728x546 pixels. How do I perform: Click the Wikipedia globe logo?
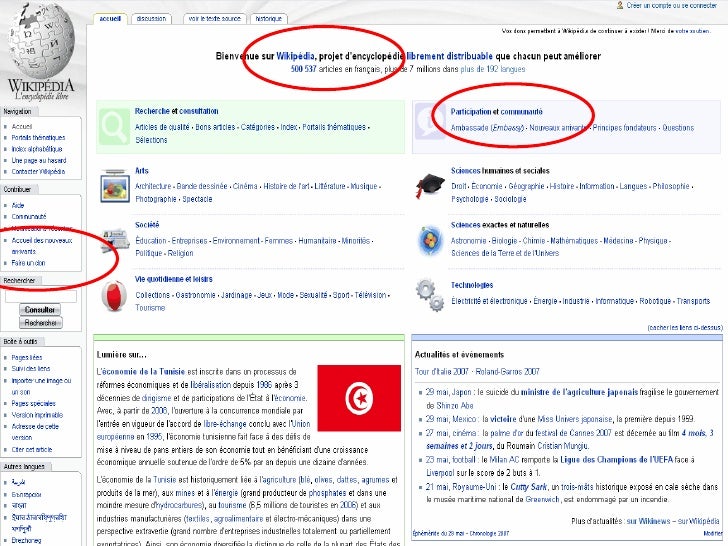click(41, 41)
